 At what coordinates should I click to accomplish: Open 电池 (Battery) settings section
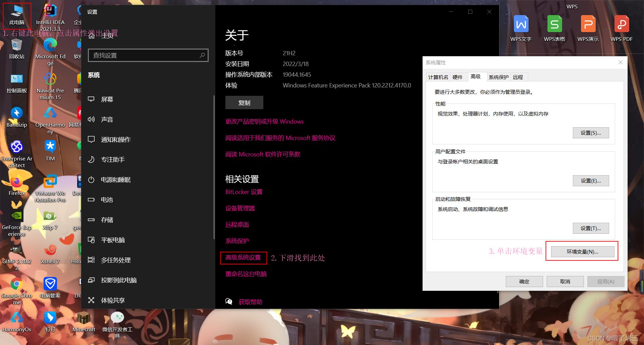[x=148, y=200]
